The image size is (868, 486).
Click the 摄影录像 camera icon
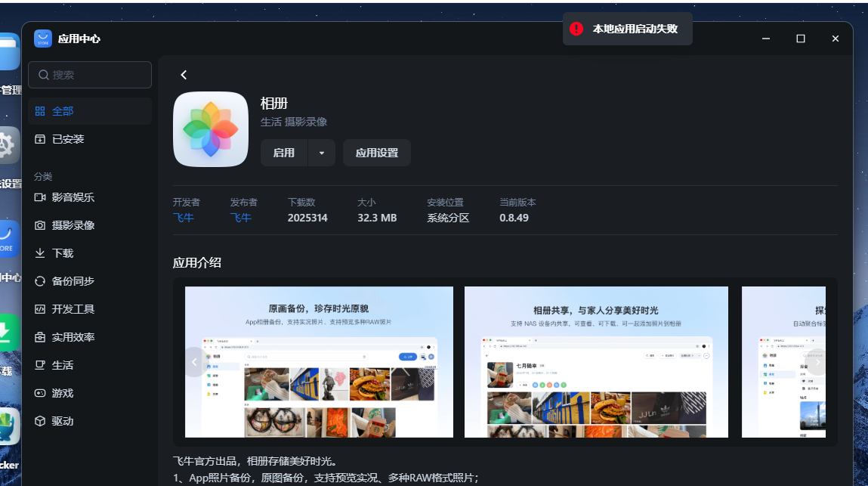coord(40,225)
